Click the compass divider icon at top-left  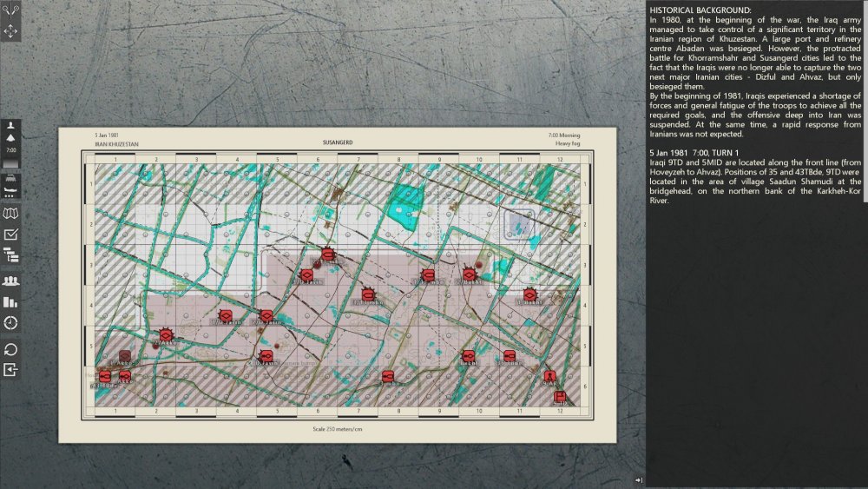(10, 10)
